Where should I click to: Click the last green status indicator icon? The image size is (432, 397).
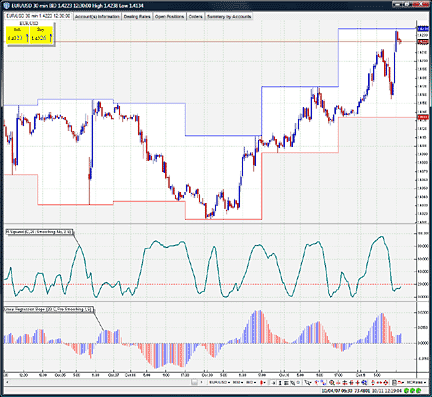click(x=419, y=391)
